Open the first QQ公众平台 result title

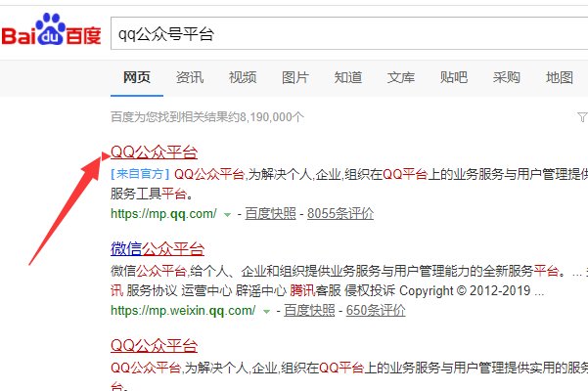pos(155,152)
